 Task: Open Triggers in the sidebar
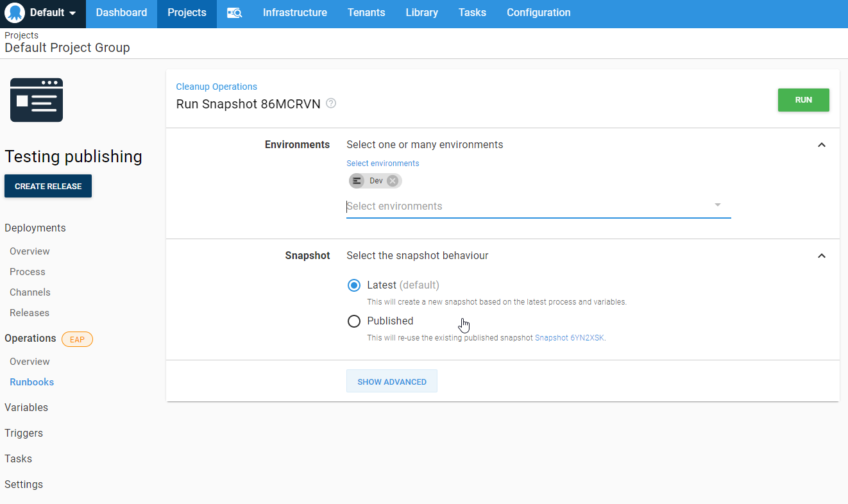pyautogui.click(x=24, y=433)
